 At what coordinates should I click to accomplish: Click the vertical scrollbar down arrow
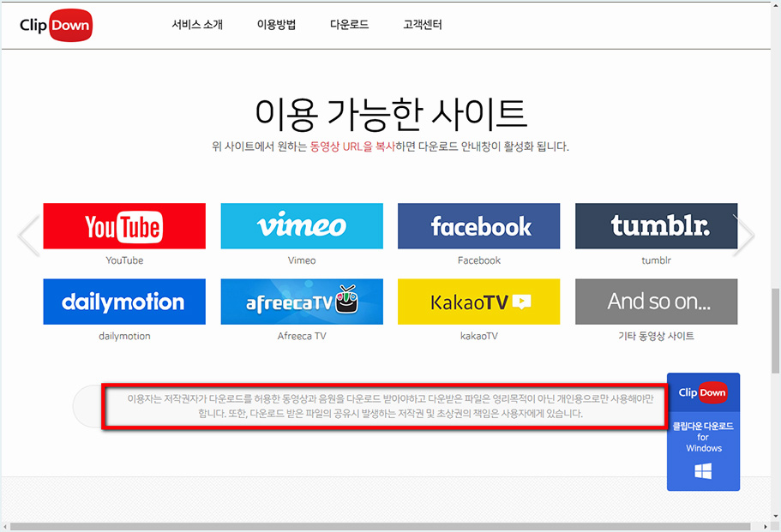click(776, 516)
